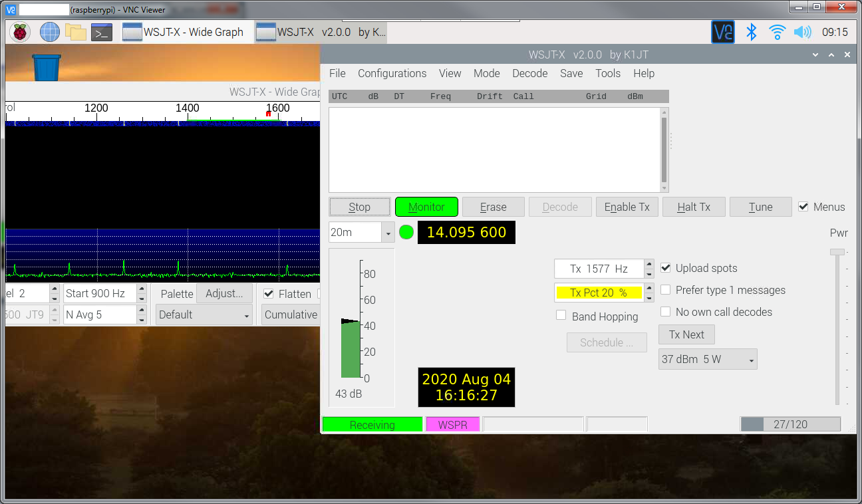Viewport: 862px width, 504px height.
Task: Click the pink WSPR mode status label
Action: (x=453, y=425)
